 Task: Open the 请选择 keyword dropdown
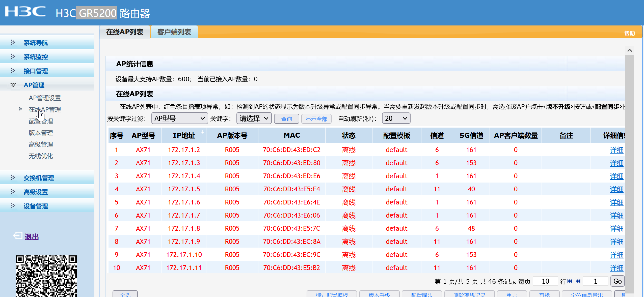tap(254, 118)
